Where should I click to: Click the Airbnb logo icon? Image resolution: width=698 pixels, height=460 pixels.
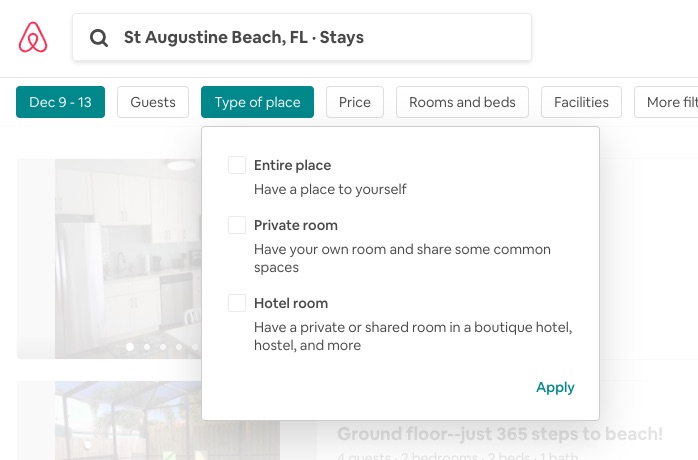pos(33,37)
